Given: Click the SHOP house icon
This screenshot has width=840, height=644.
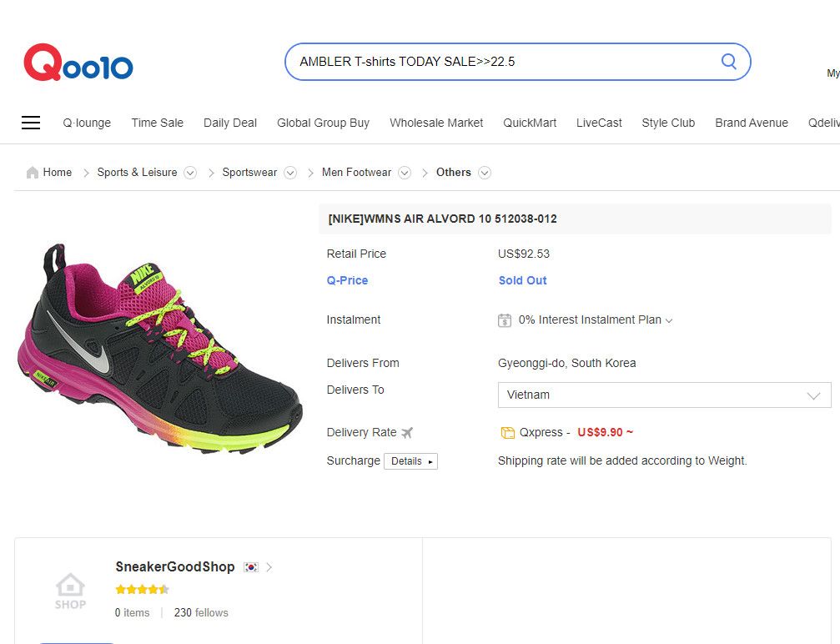Looking at the screenshot, I should 70,591.
